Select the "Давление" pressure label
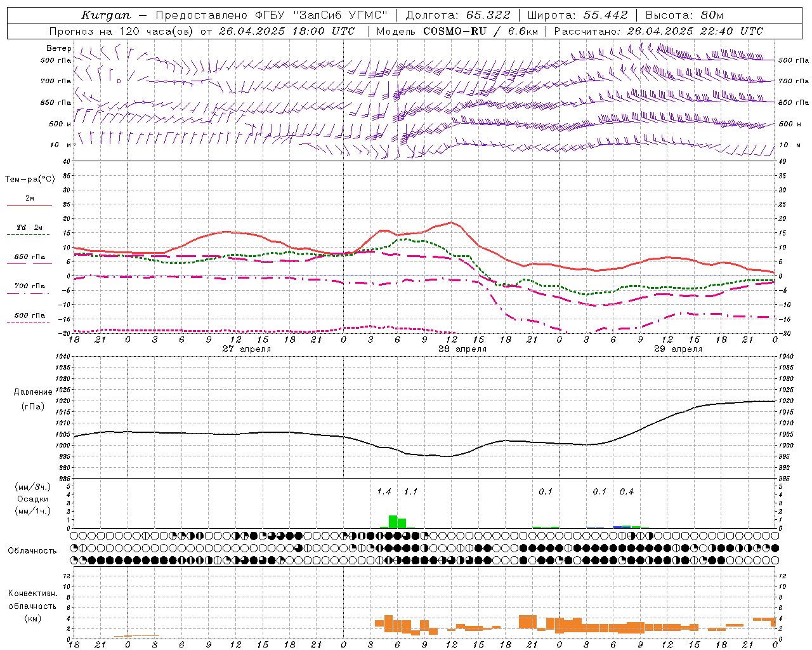812x650 pixels. (33, 392)
